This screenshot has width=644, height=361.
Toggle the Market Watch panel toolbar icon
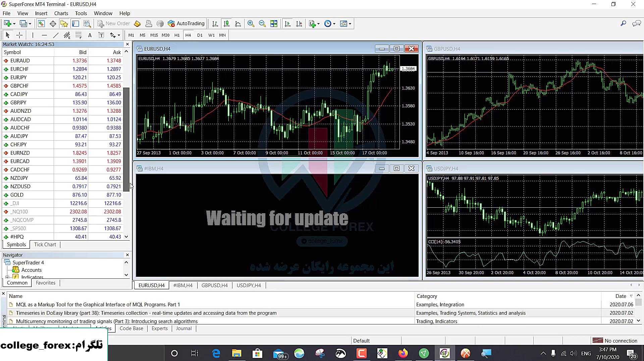[41, 23]
